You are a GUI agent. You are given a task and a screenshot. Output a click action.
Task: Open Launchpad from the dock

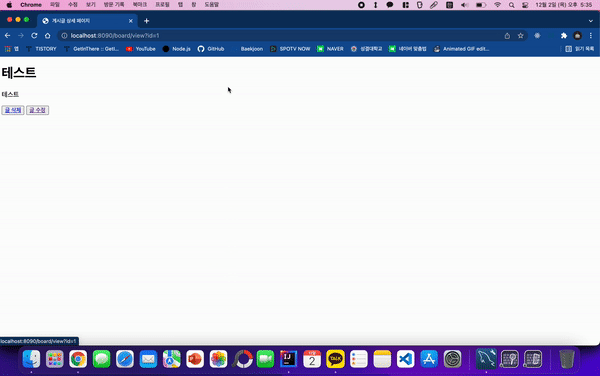pos(55,359)
